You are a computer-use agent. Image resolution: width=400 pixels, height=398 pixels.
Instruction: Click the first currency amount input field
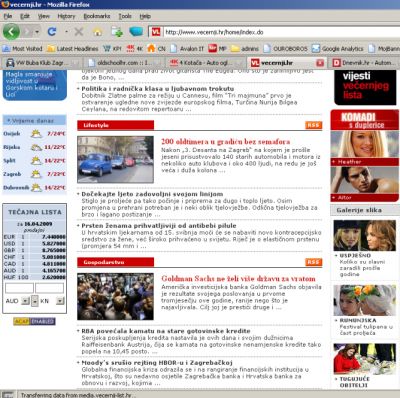pyautogui.click(x=19, y=288)
